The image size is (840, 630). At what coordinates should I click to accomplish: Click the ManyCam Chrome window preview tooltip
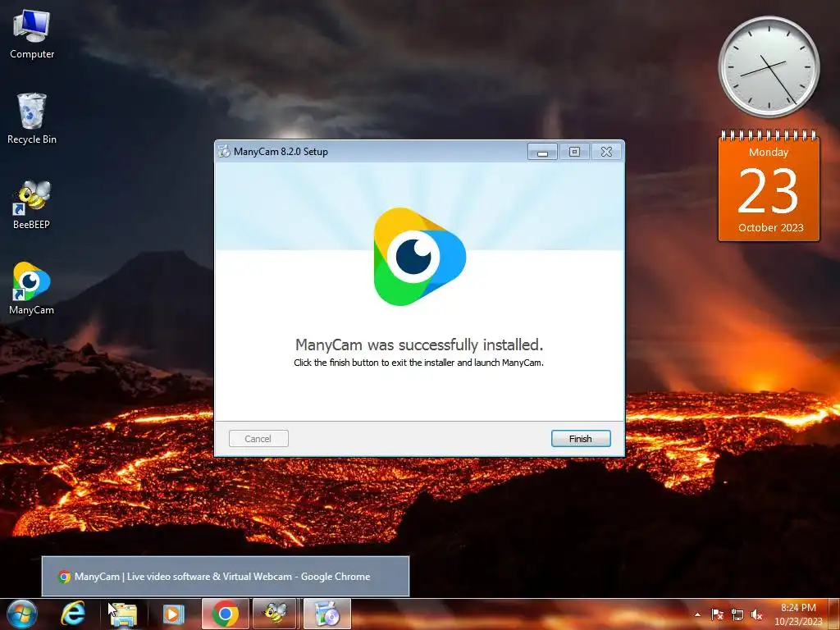tap(226, 577)
